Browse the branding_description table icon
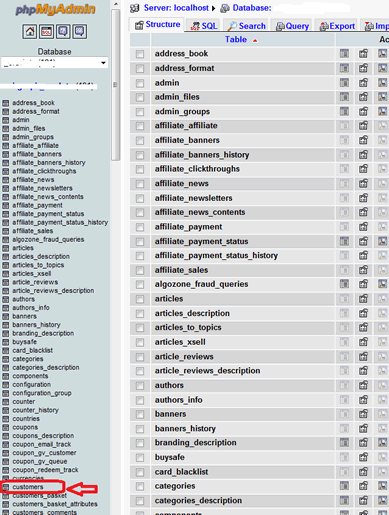Image resolution: width=389 pixels, height=515 pixels. (344, 443)
